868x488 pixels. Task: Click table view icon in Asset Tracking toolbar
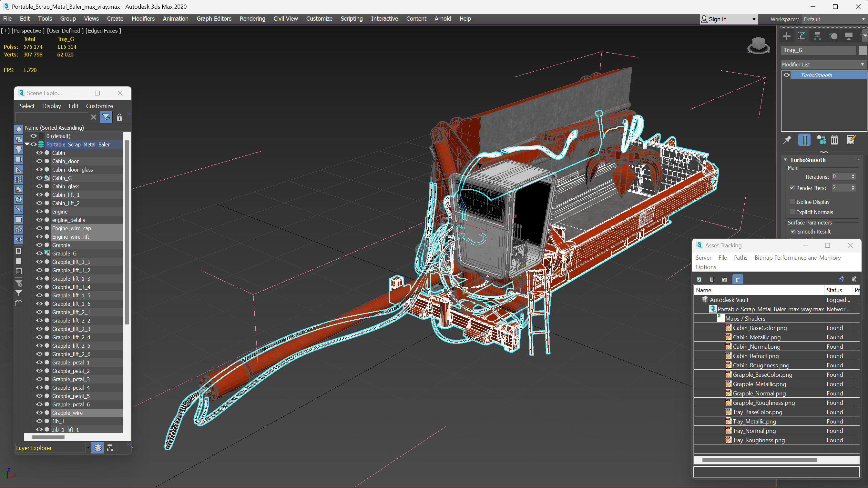click(x=738, y=280)
